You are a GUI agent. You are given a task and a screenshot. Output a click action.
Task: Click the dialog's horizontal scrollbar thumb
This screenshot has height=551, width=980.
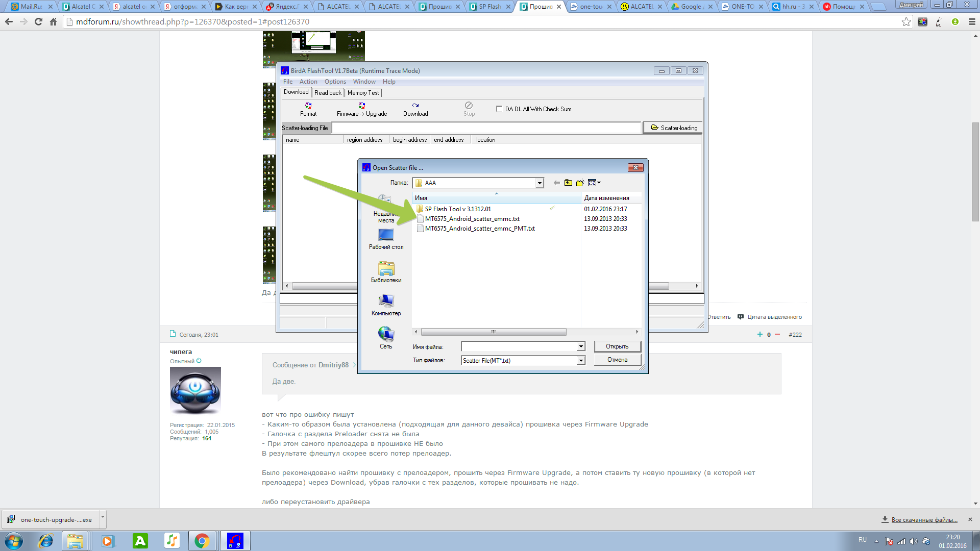pos(493,332)
